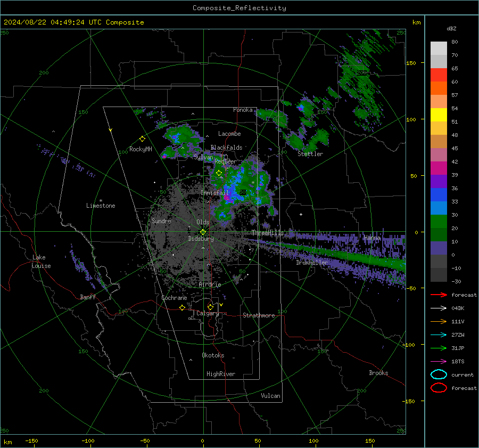
Task: Click the Limestone label
Action: tap(101, 206)
